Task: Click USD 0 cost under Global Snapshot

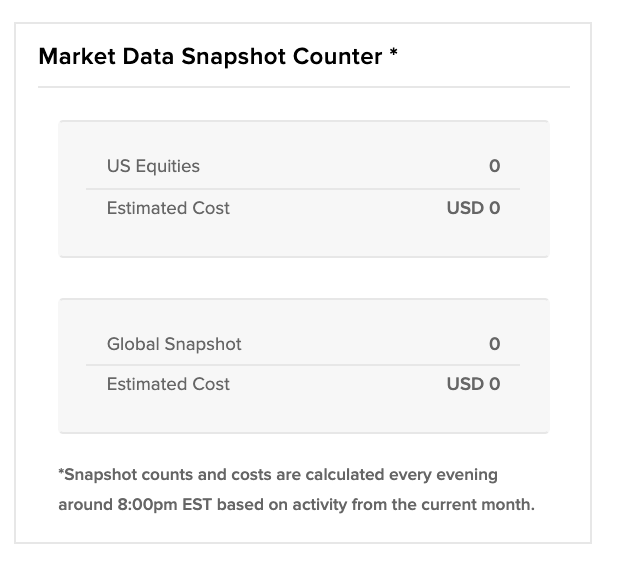Action: pyautogui.click(x=473, y=384)
